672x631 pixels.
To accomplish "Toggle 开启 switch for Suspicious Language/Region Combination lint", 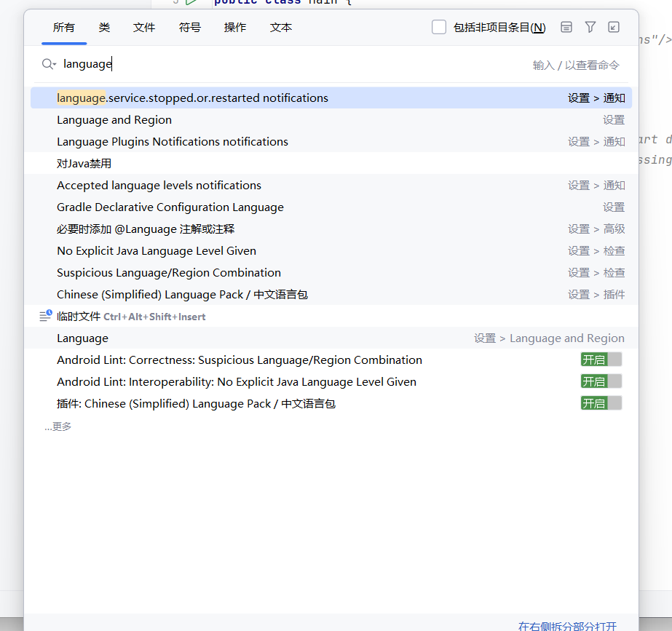I will [601, 359].
